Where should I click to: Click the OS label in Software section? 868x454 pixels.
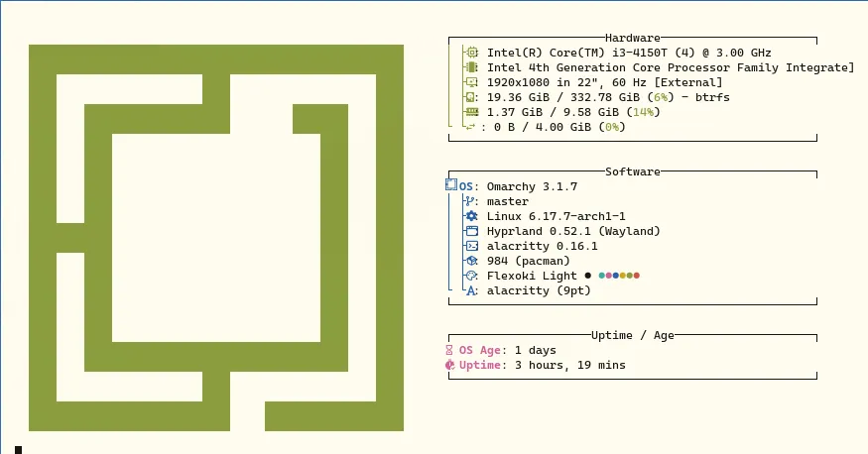pos(466,186)
